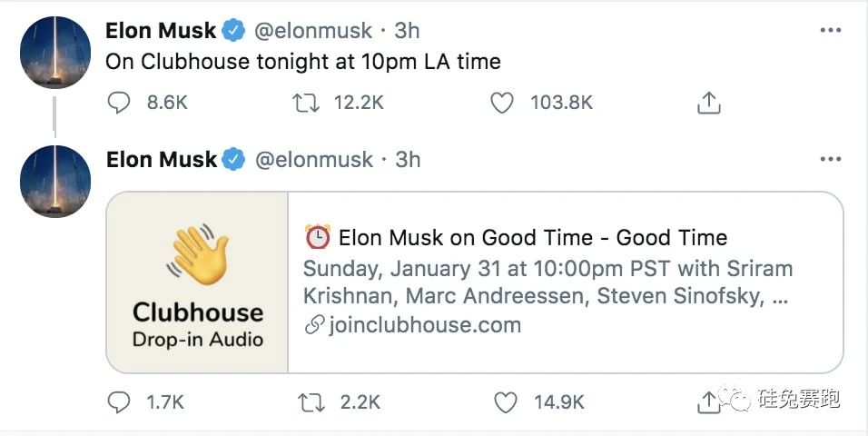Click the tweet text about Clubhouse tonight
This screenshot has width=868, height=436.
(x=303, y=62)
